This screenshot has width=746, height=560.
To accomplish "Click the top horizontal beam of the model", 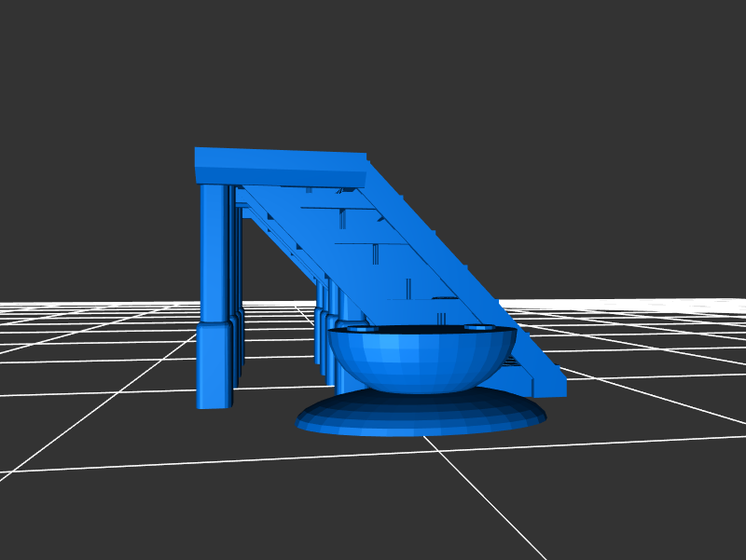I will point(280,168).
